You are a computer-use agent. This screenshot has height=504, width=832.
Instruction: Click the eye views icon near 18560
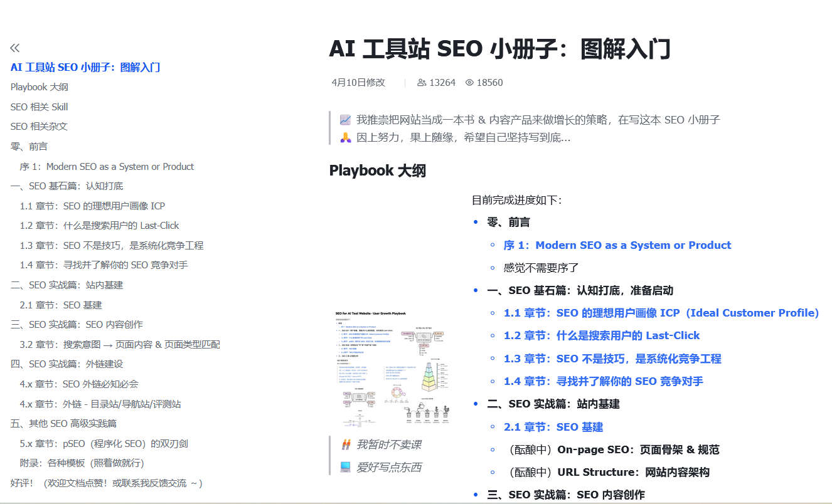pos(469,82)
